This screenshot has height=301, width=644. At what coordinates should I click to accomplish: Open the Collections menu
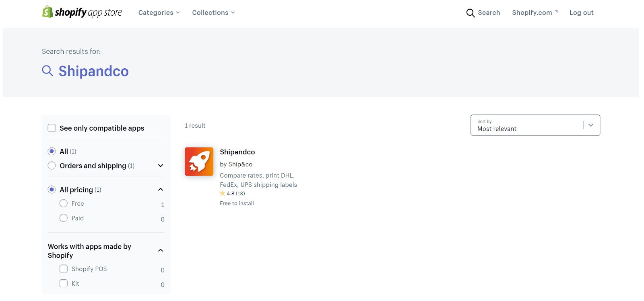[x=213, y=12]
